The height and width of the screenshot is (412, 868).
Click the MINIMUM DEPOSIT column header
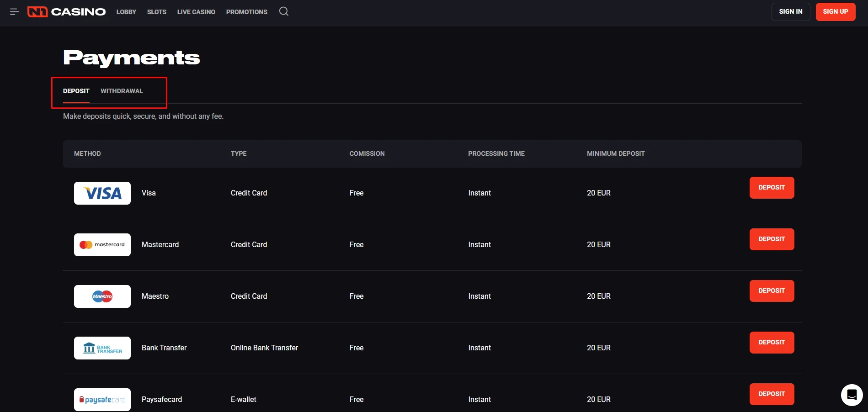[616, 153]
